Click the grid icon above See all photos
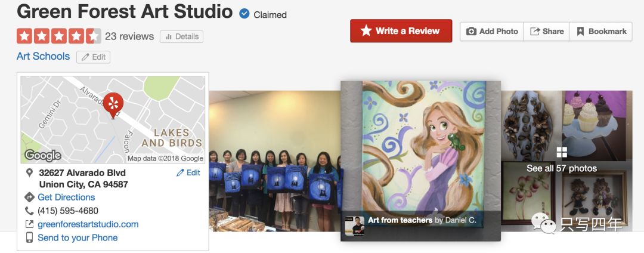 [x=562, y=152]
